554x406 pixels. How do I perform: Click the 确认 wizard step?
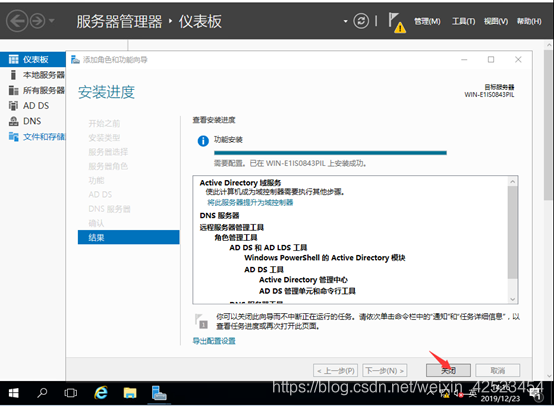[96, 223]
